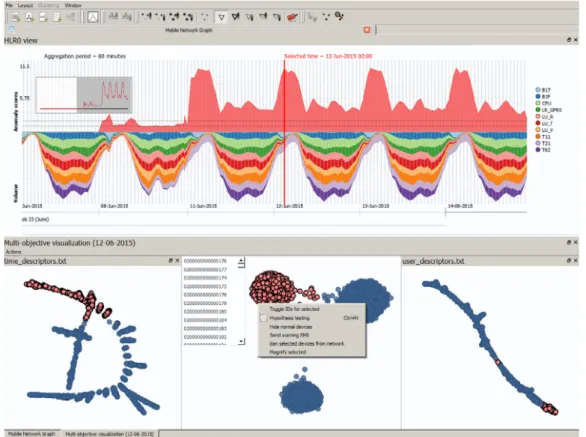Click the lone pink point mid-curve in user_descriptors plot
Screen dimensions: 586x437
pos(498,362)
